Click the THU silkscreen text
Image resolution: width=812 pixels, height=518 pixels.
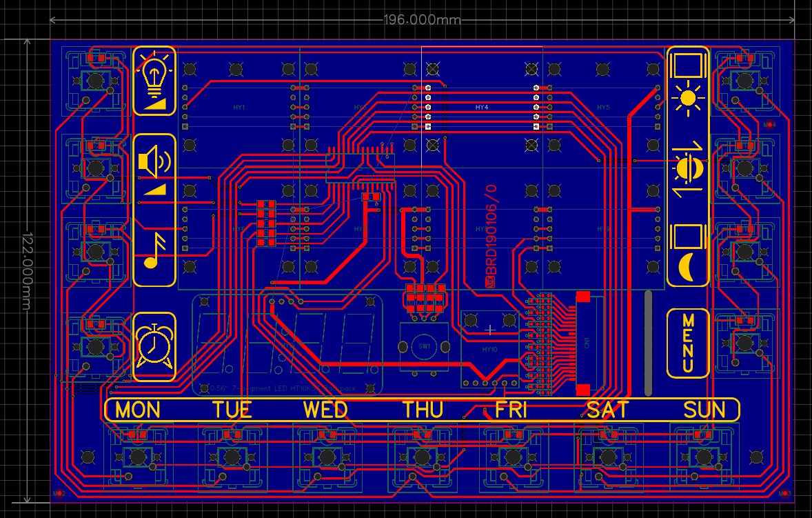[423, 410]
